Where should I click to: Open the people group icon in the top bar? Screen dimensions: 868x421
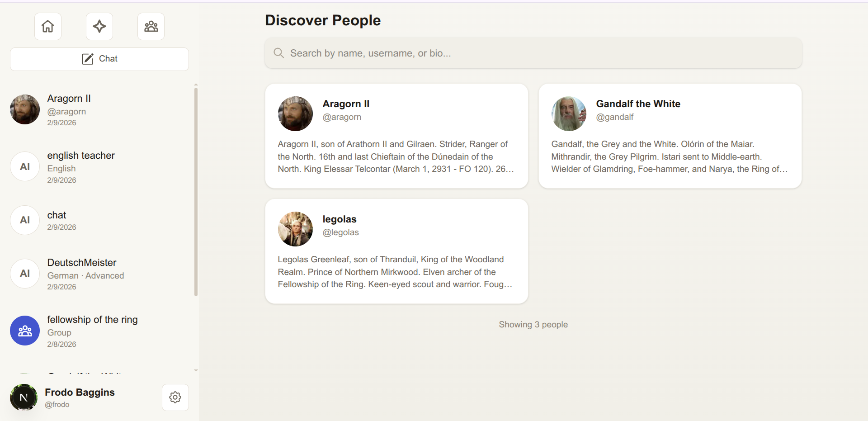151,27
